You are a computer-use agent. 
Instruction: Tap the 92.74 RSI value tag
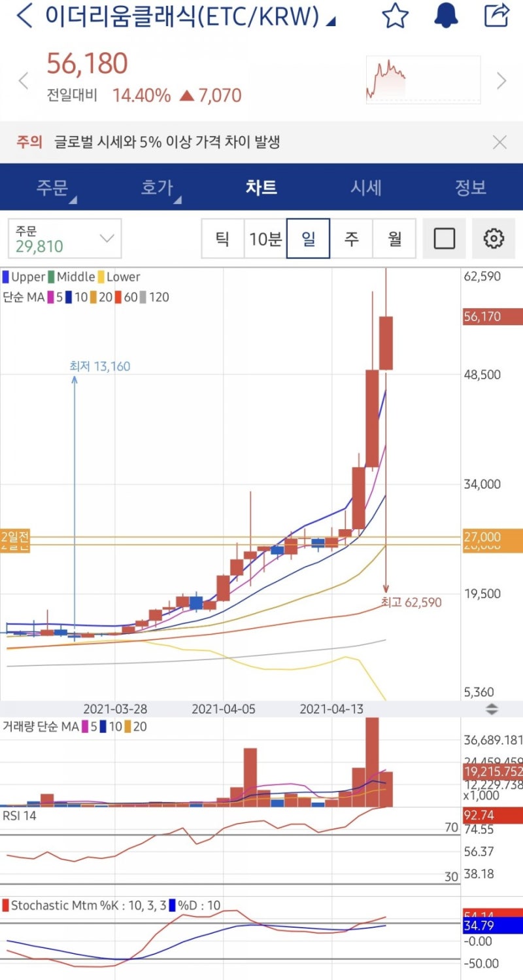[x=492, y=815]
